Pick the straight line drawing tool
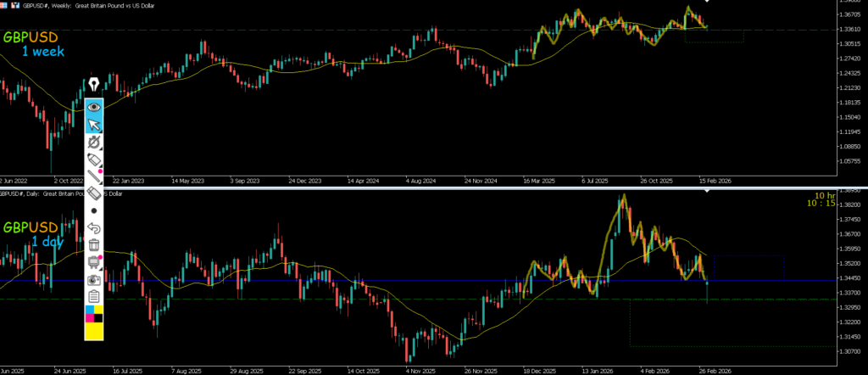The image size is (868, 375). pos(94,176)
